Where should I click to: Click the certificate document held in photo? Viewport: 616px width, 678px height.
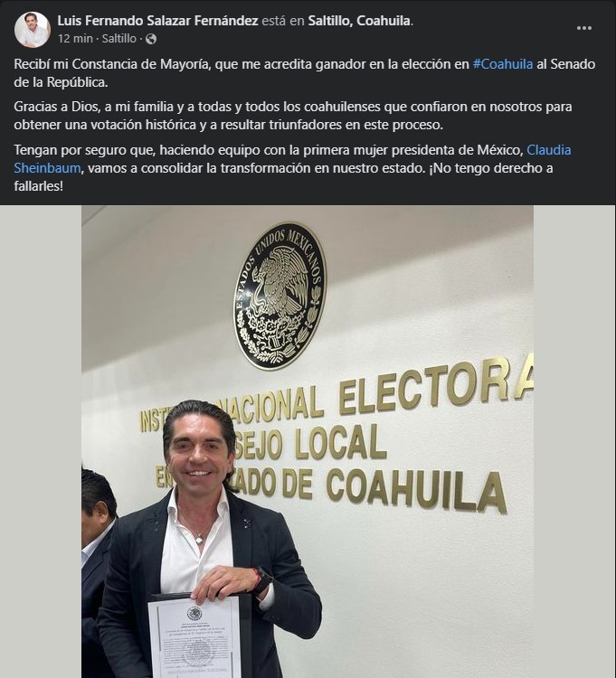point(194,637)
